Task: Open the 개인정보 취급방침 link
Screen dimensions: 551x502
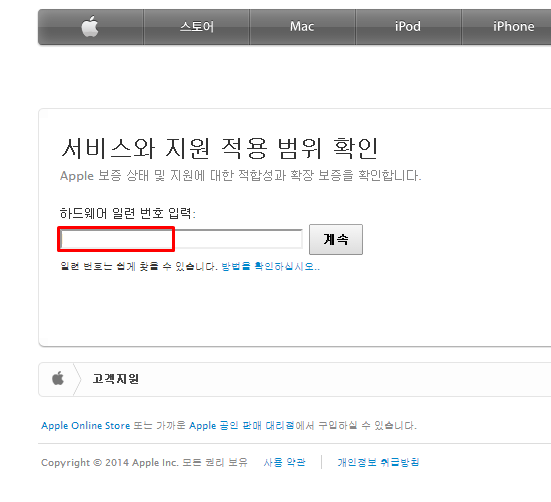Action: click(x=378, y=462)
